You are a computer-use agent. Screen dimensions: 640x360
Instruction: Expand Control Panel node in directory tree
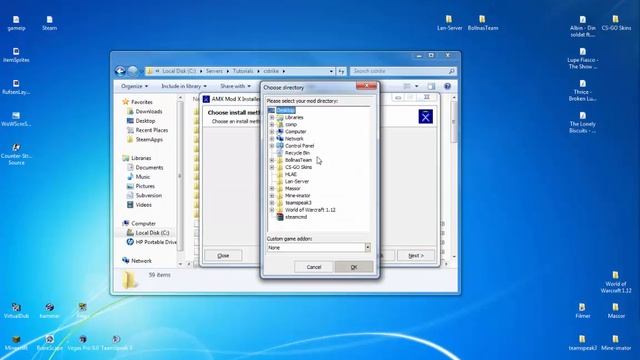(x=272, y=146)
